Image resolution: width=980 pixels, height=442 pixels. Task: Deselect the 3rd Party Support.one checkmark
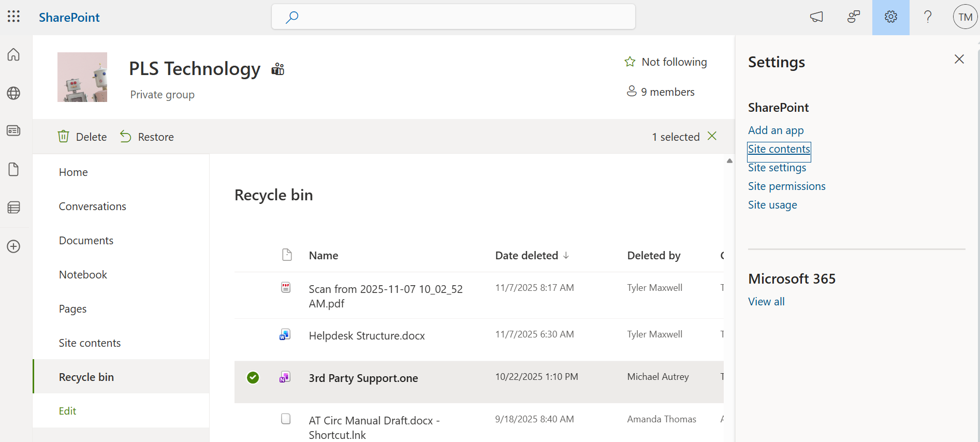coord(253,378)
